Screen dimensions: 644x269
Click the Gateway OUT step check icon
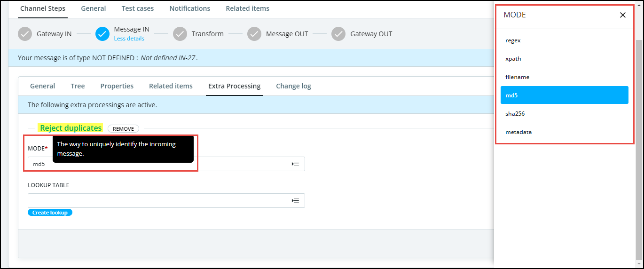coord(338,34)
